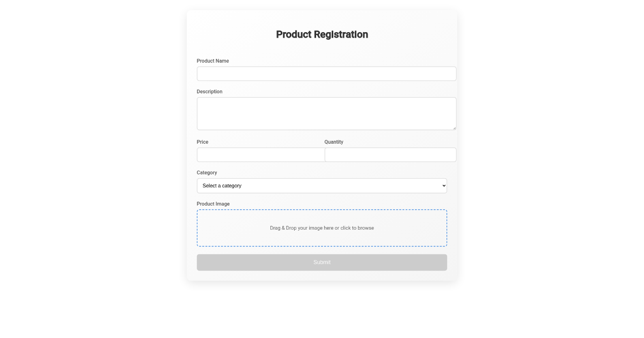Image resolution: width=644 pixels, height=338 pixels.
Task: Click the Product Name input field
Action: click(x=326, y=74)
